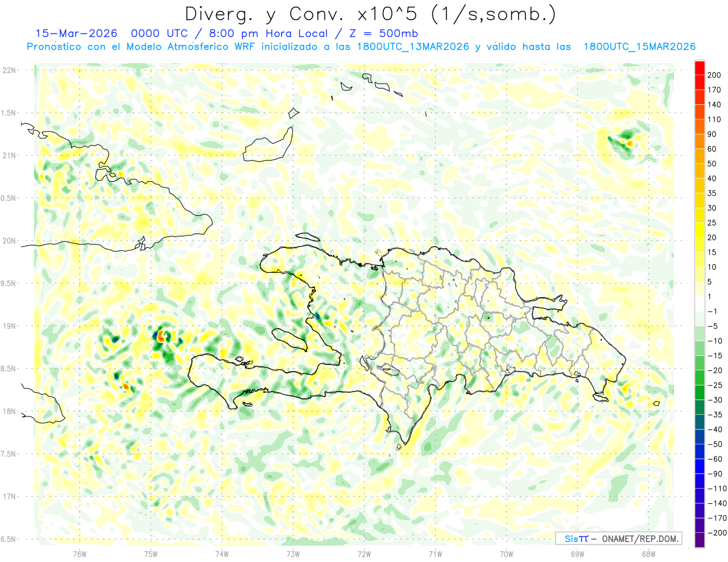Click the white swatch between 1 and -1
The height and width of the screenshot is (562, 728).
pyautogui.click(x=699, y=304)
